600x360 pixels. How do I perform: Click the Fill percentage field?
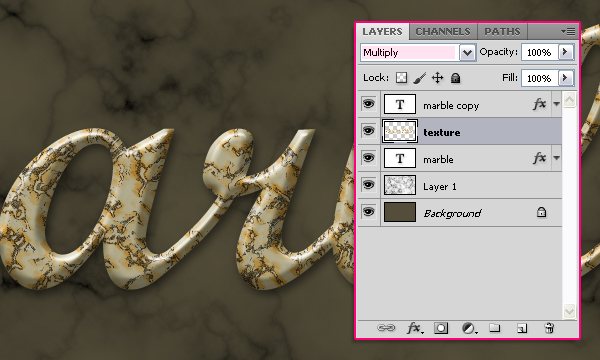(x=539, y=78)
